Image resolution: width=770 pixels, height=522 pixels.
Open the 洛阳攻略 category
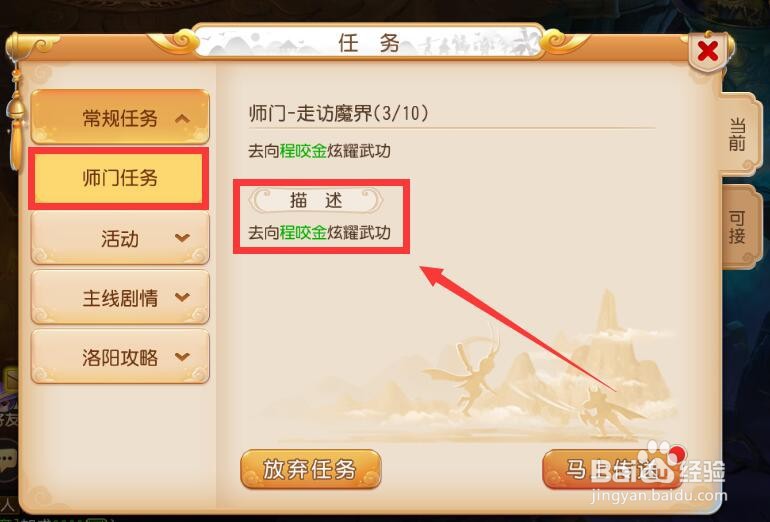(120, 357)
